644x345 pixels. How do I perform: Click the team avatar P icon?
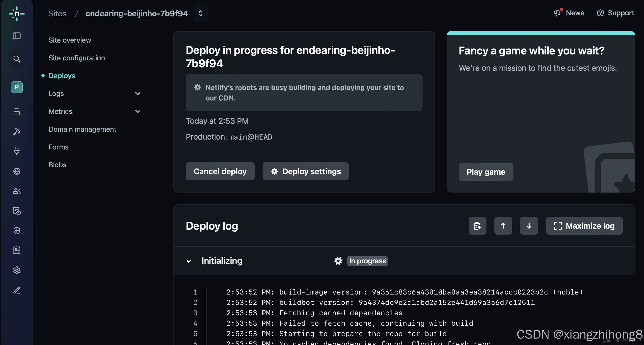pos(17,87)
